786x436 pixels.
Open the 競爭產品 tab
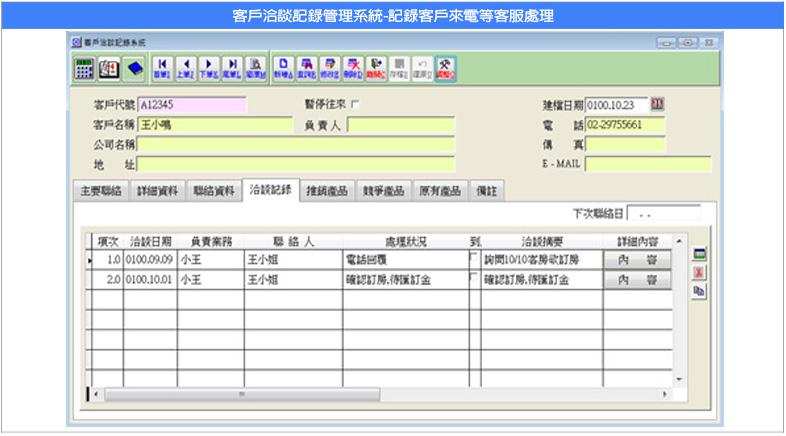382,191
